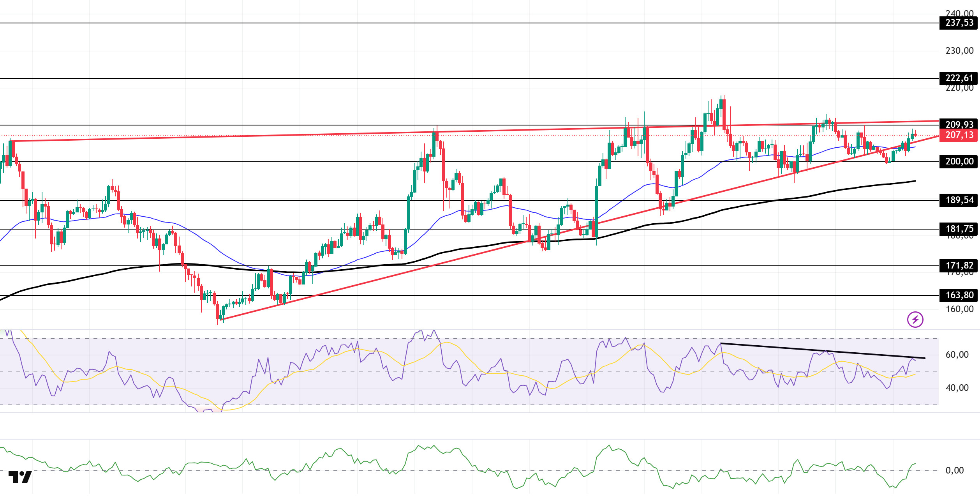
Task: Click the 209,93 resistance price label
Action: click(x=959, y=124)
